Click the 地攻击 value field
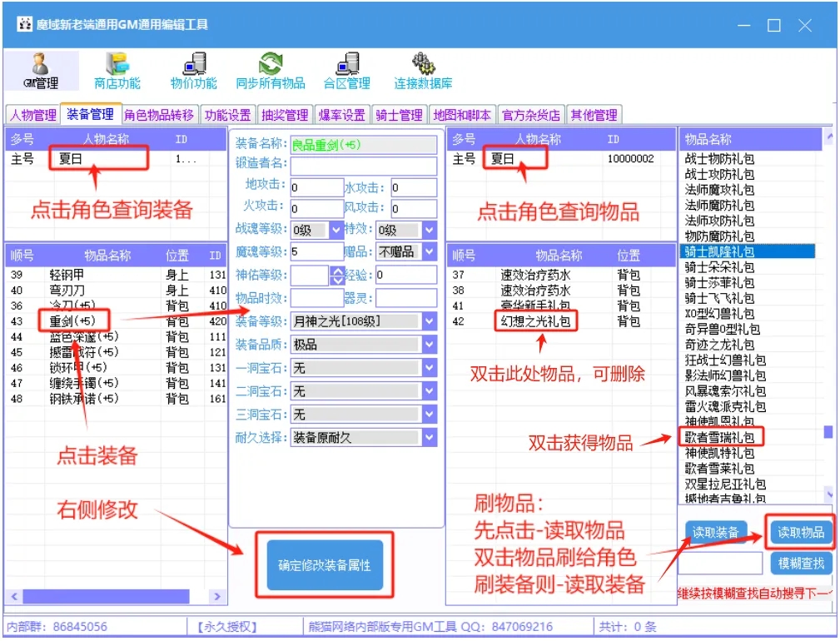 coord(316,187)
